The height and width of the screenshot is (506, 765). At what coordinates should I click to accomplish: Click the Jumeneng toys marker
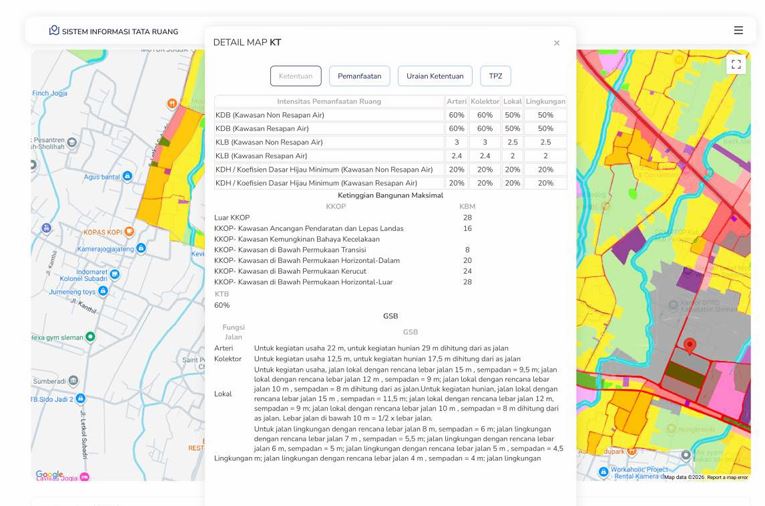[103, 291]
